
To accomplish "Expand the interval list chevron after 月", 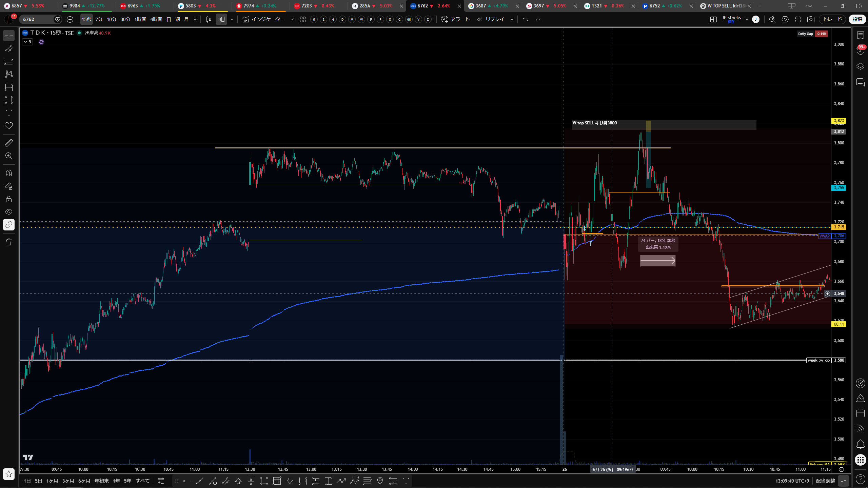I will pos(195,19).
